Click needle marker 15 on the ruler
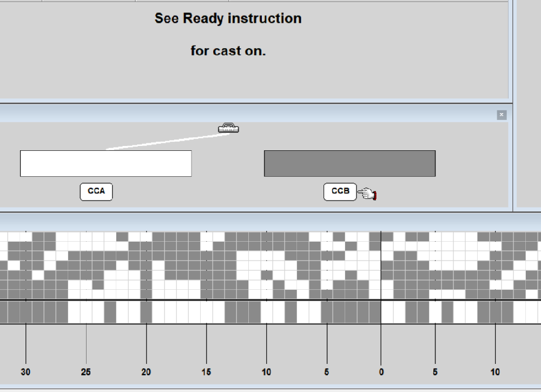 (206, 372)
